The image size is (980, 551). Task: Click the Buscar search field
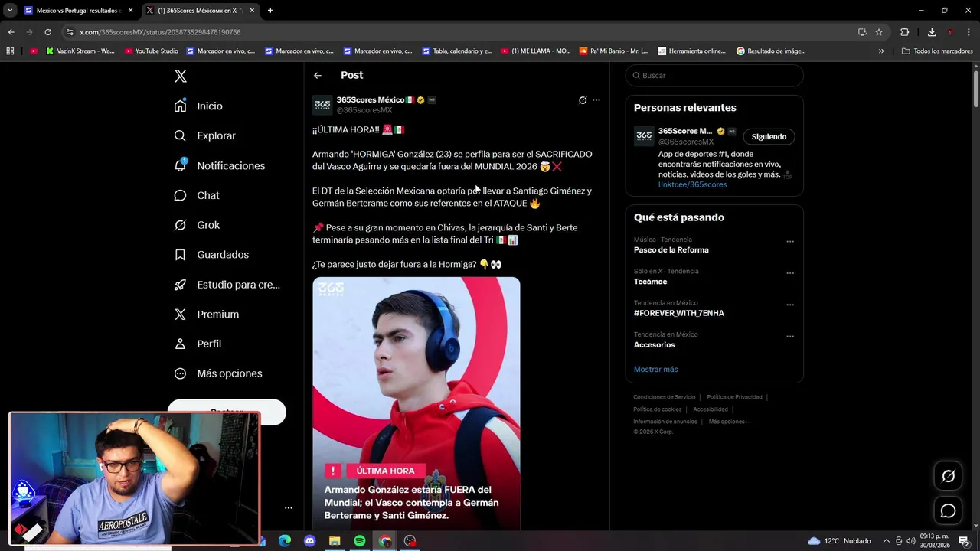714,76
